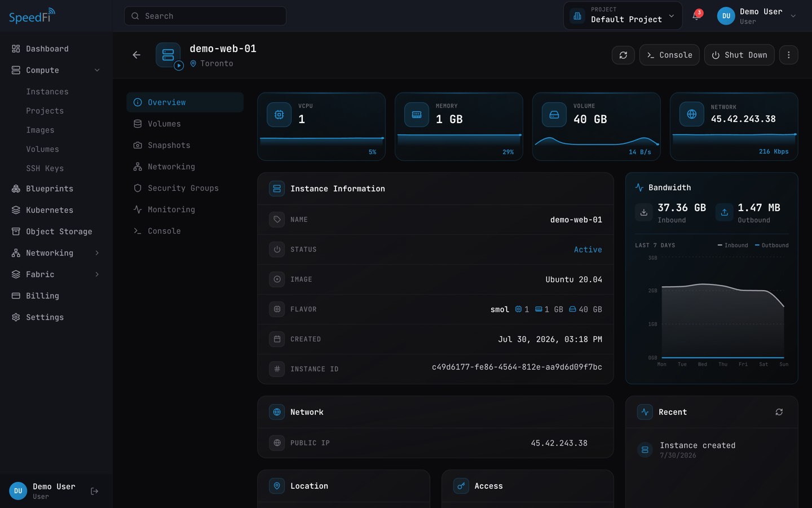The image size is (812, 508).
Task: Click the Location pin icon
Action: click(x=277, y=486)
